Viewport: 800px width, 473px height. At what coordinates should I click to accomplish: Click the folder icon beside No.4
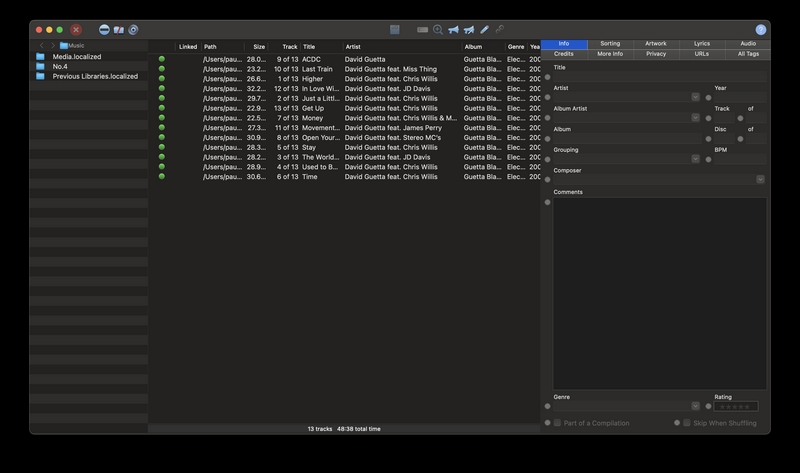point(40,66)
